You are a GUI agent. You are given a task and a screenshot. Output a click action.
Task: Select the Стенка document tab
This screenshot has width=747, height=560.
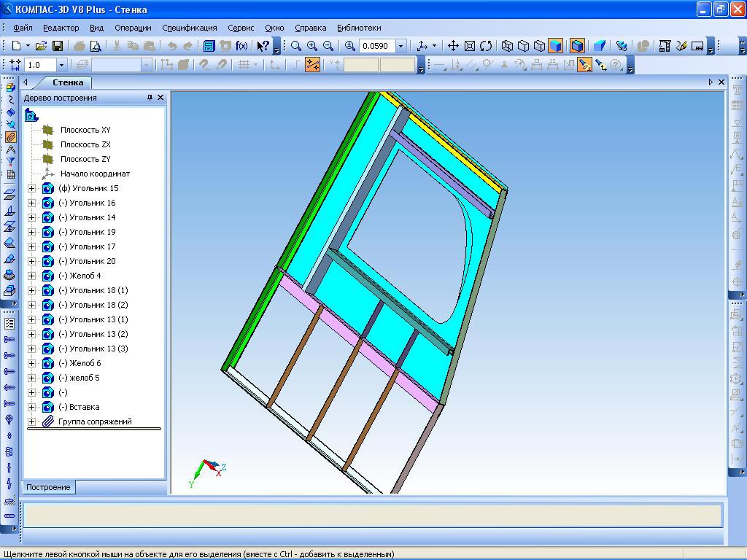67,82
